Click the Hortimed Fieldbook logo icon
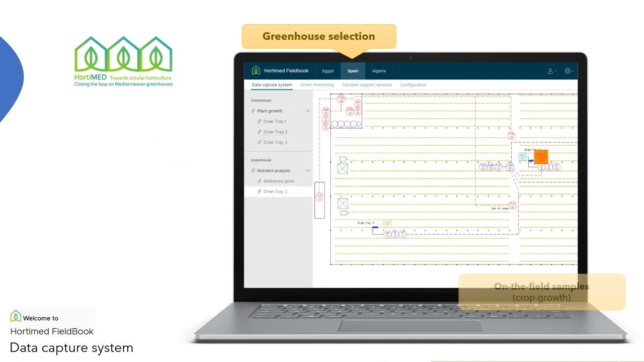The image size is (644, 362). tap(256, 70)
